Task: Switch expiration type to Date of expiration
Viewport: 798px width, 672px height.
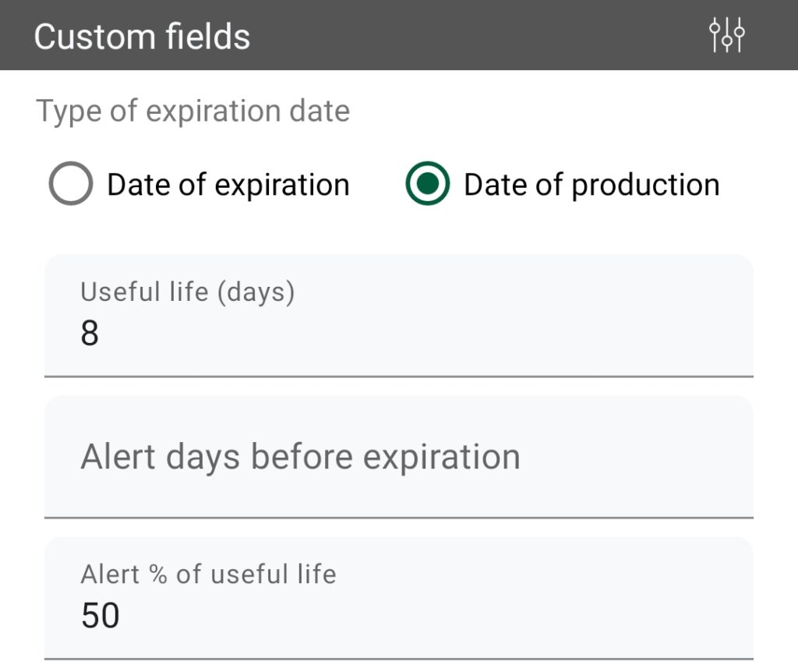Action: coord(71,184)
